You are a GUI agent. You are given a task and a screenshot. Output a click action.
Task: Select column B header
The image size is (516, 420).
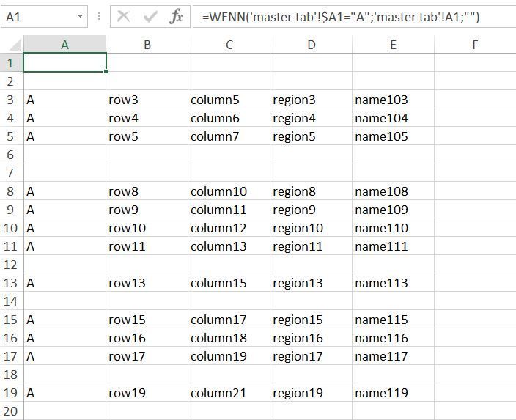coord(147,45)
